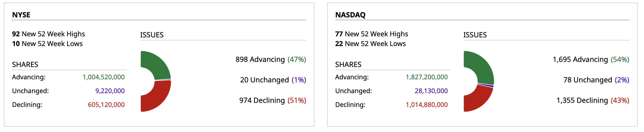The image size is (644, 132).
Task: Click the 898 Advancing (47%) legend entry
Action: [x=271, y=59]
